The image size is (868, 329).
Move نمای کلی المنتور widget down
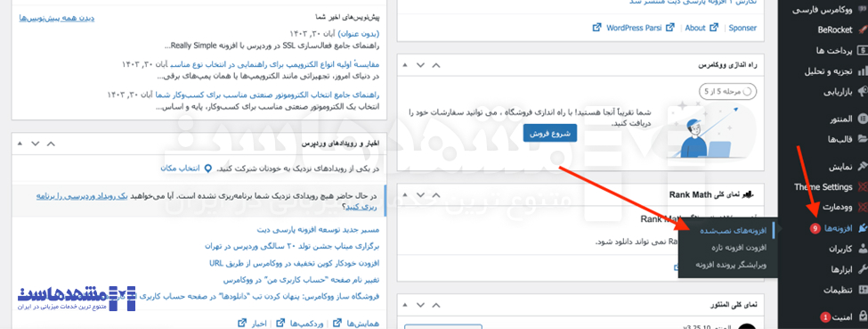point(421,306)
